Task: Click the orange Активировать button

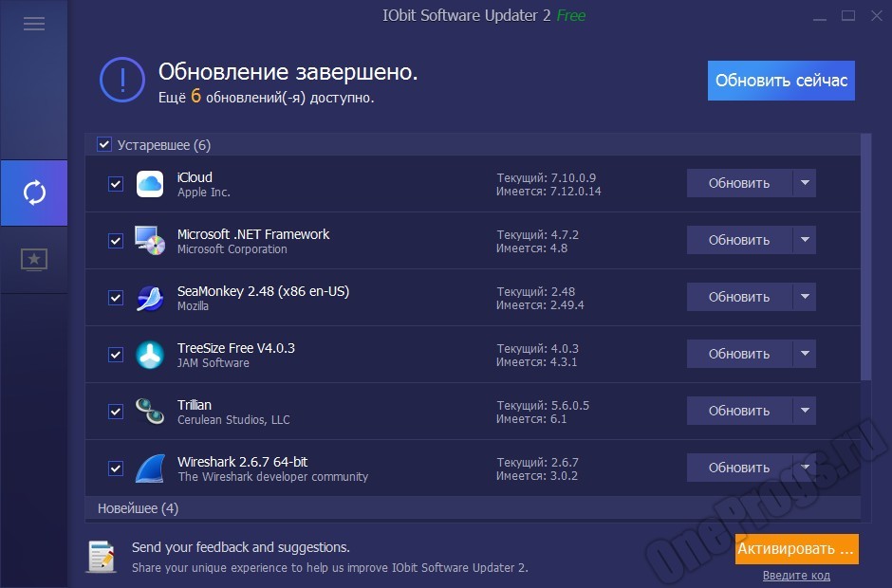Action: click(x=796, y=549)
